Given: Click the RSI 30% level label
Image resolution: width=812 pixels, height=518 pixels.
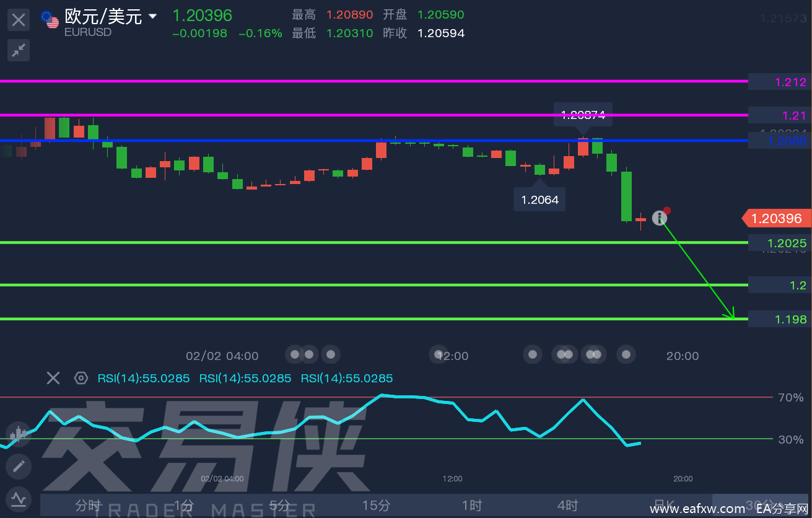Looking at the screenshot, I should click(x=791, y=440).
